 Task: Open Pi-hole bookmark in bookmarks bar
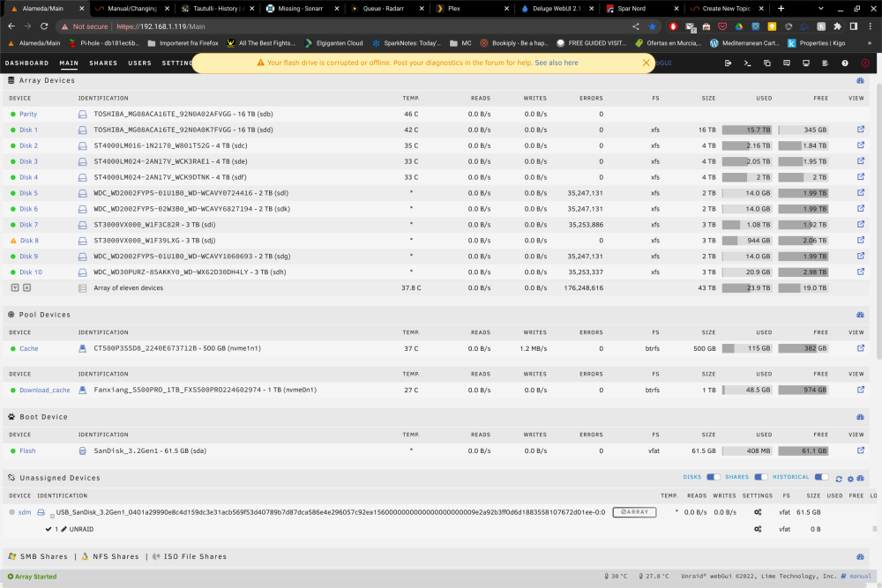[105, 43]
